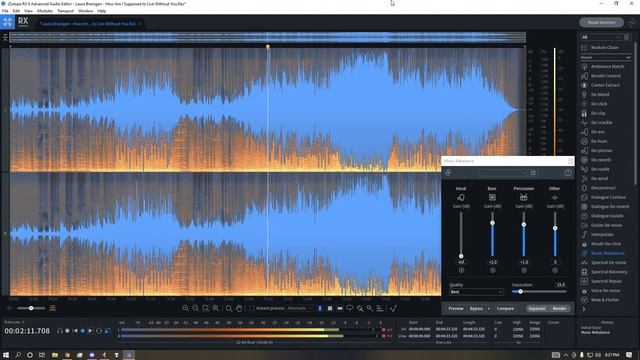Click the Preview button
The height and width of the screenshot is (360, 640).
[456, 309]
